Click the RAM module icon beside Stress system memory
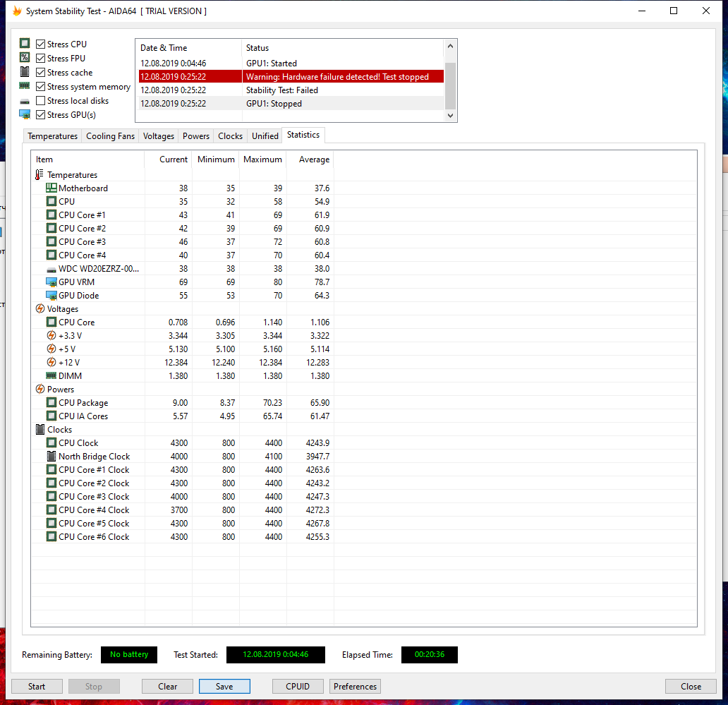 click(x=25, y=85)
